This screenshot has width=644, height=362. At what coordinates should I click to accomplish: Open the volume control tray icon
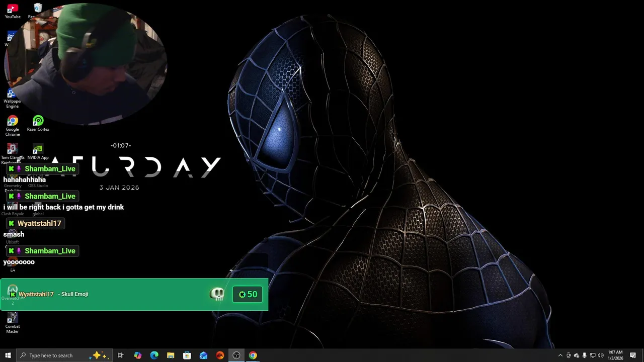pos(601,355)
